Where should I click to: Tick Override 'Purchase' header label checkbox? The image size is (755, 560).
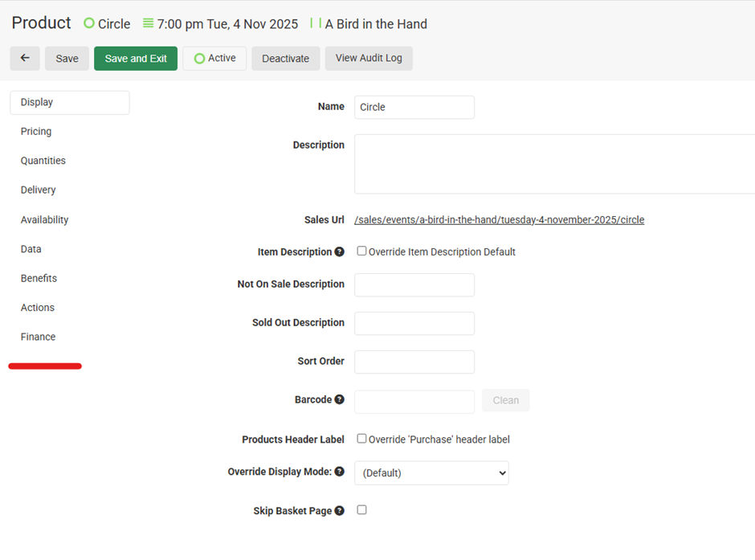pyautogui.click(x=361, y=439)
